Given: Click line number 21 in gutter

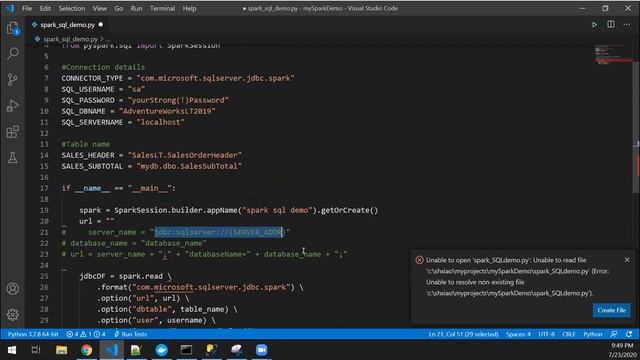Looking at the screenshot, I should click(x=44, y=232).
